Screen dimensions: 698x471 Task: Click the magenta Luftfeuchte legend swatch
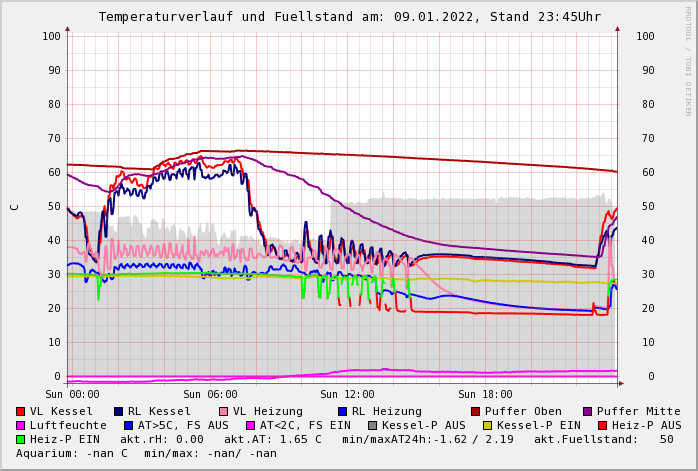coord(21,425)
